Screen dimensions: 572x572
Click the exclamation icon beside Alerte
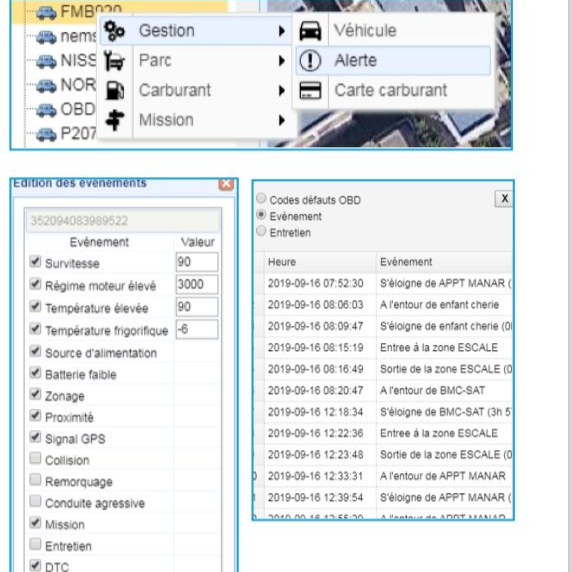click(x=310, y=61)
